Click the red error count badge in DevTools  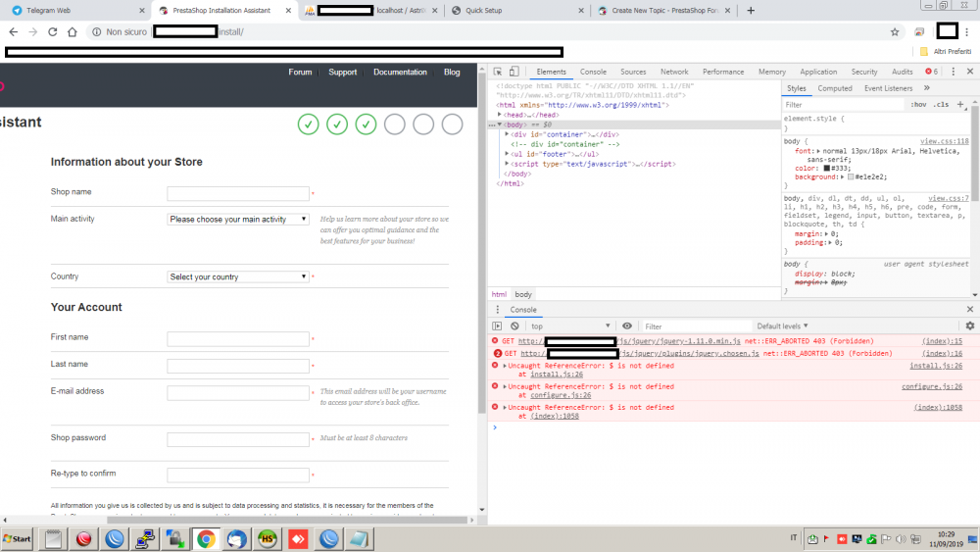point(932,72)
